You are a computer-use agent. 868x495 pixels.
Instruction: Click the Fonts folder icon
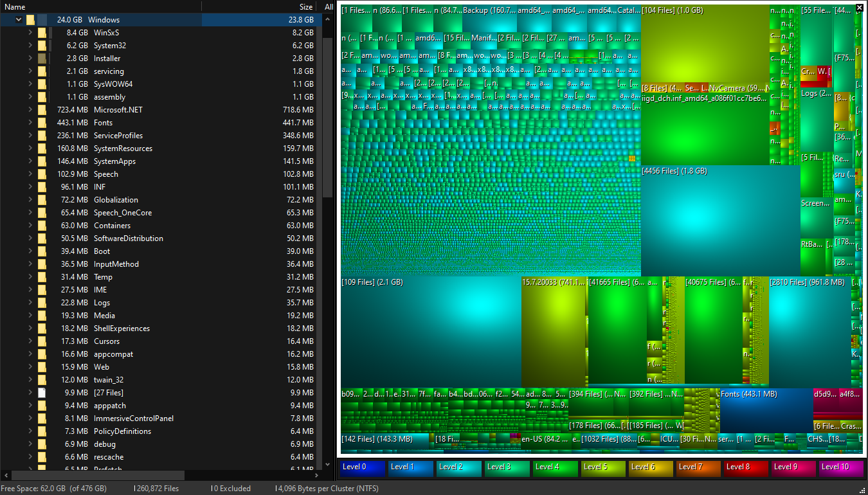(x=42, y=122)
